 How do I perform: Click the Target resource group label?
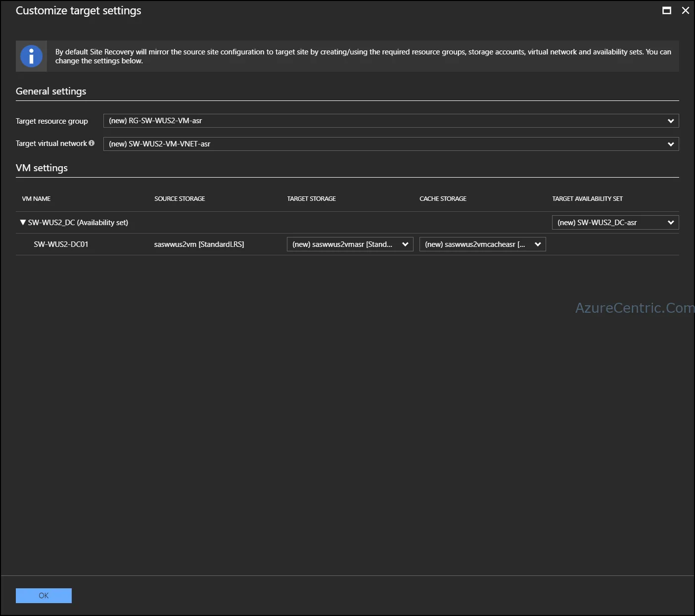click(x=52, y=121)
